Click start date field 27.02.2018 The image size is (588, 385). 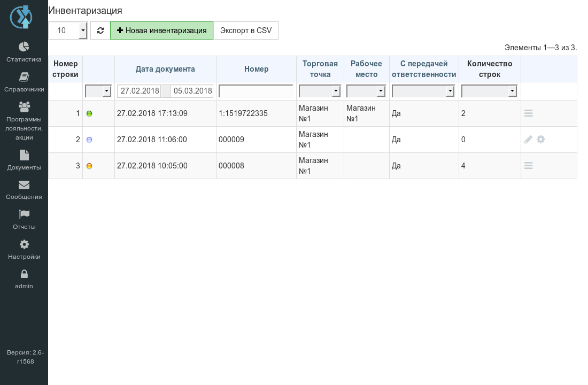point(139,91)
